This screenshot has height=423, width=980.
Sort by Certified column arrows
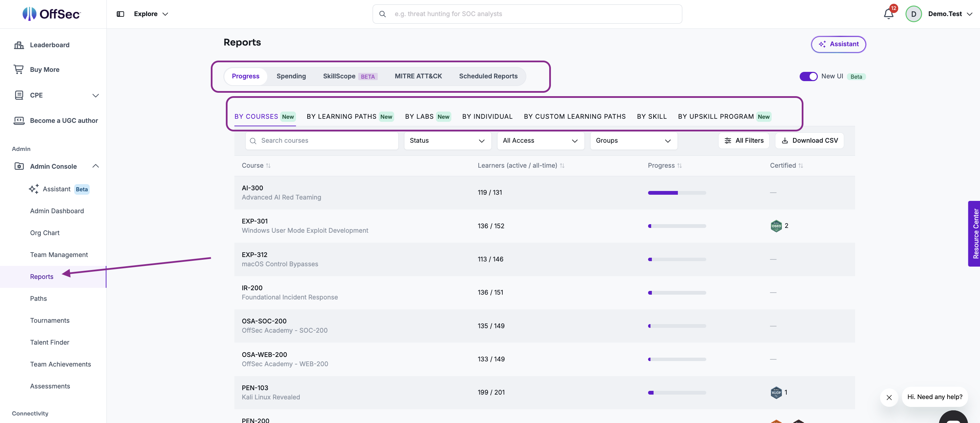(800, 166)
